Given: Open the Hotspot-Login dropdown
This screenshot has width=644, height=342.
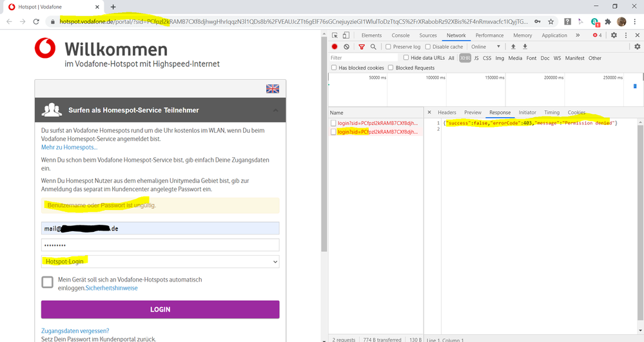Looking at the screenshot, I should pos(160,261).
